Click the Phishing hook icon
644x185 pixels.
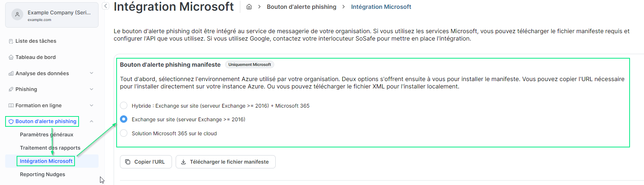coord(11,90)
